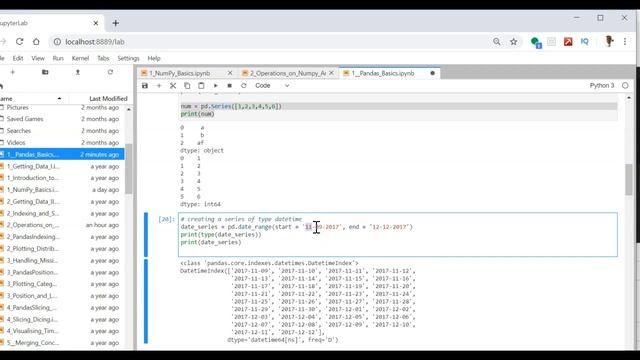This screenshot has height=360, width=640.
Task: Click the browser zoom magnifier icon
Action: [496, 42]
